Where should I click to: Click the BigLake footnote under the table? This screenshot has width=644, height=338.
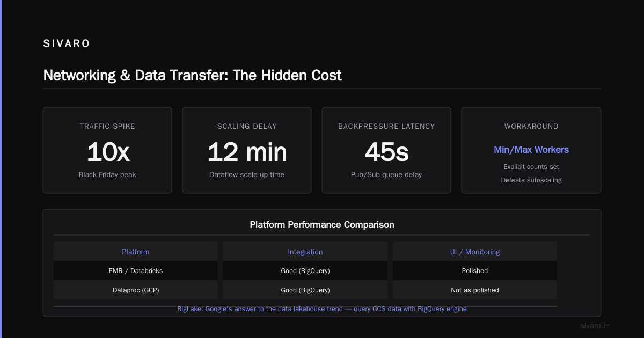[322, 309]
